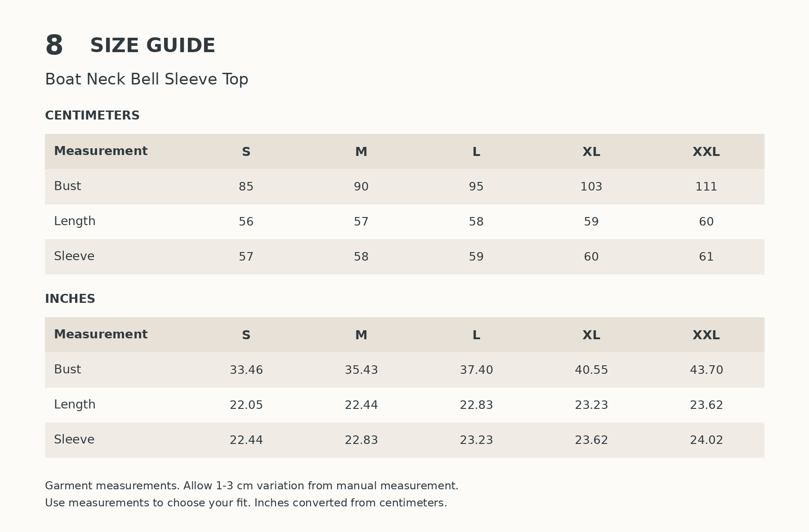The width and height of the screenshot is (809, 532).
Task: Select the Length value 56 for size S
Action: coord(246,222)
